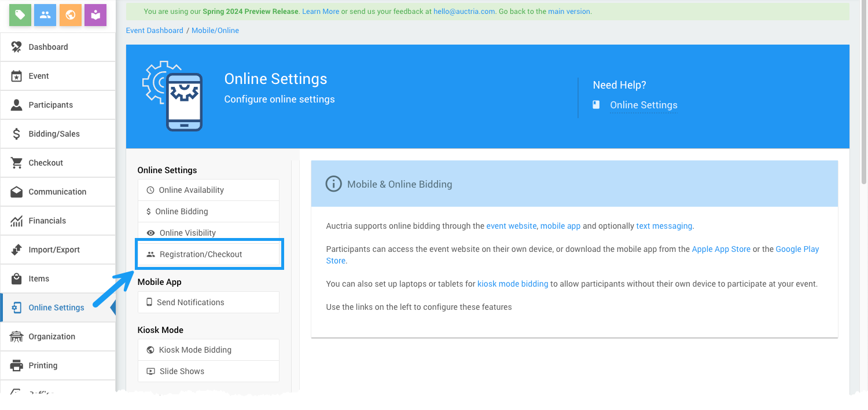
Task: Open the Bidding/Sales sidebar section
Action: [54, 134]
